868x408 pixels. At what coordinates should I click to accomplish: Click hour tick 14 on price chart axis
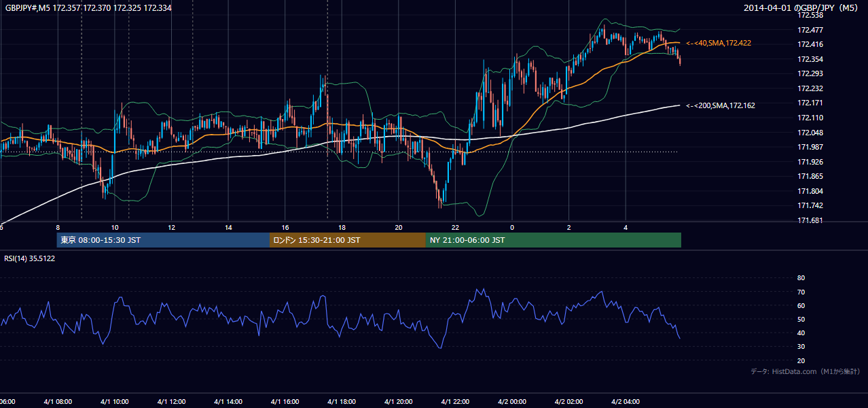[228, 227]
